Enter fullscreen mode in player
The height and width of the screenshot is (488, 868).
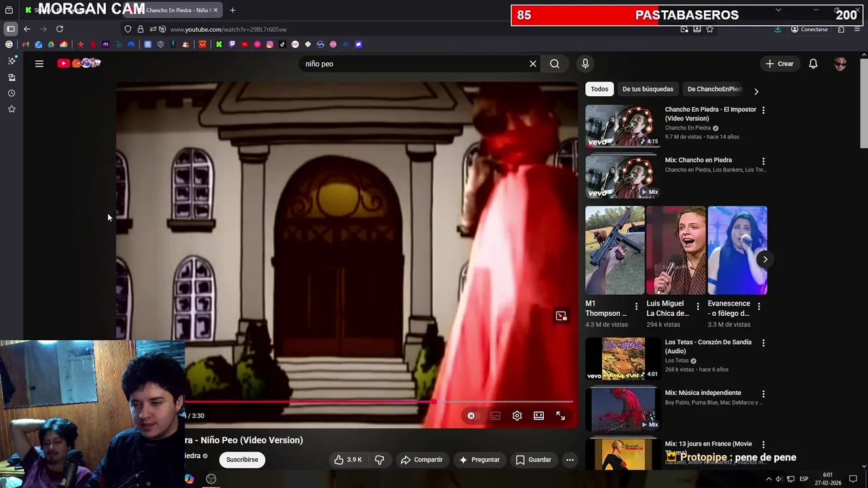pyautogui.click(x=561, y=415)
